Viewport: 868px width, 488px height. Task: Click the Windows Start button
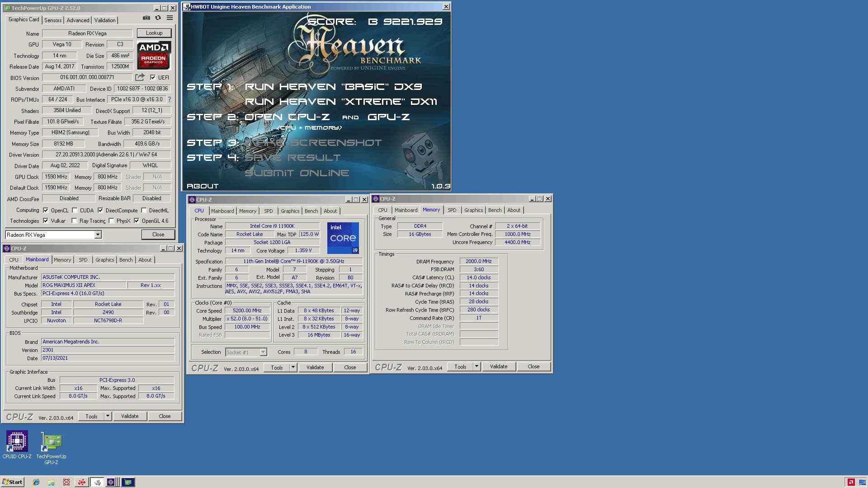(x=13, y=482)
